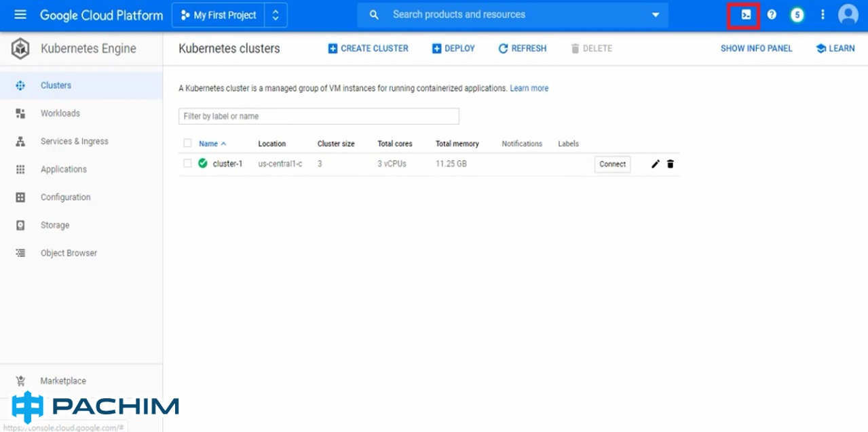The image size is (868, 432).
Task: Click the Notifications column header
Action: tap(522, 144)
